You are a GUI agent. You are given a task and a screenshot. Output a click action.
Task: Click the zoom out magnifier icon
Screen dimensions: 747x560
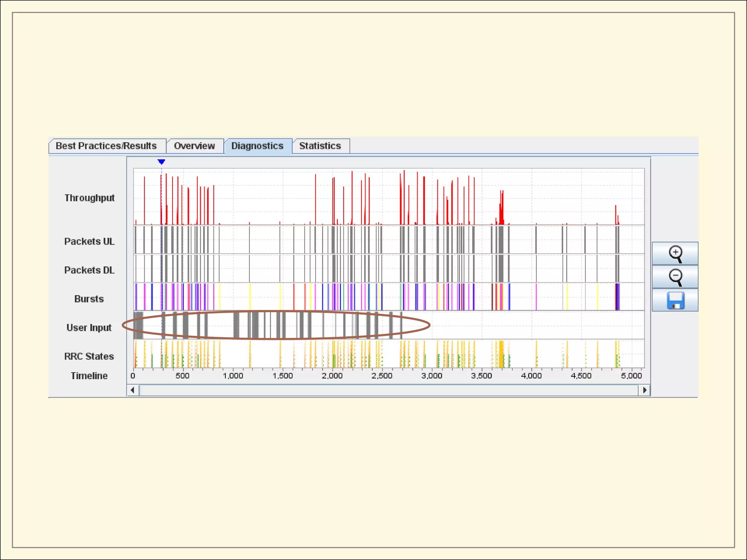tap(675, 277)
